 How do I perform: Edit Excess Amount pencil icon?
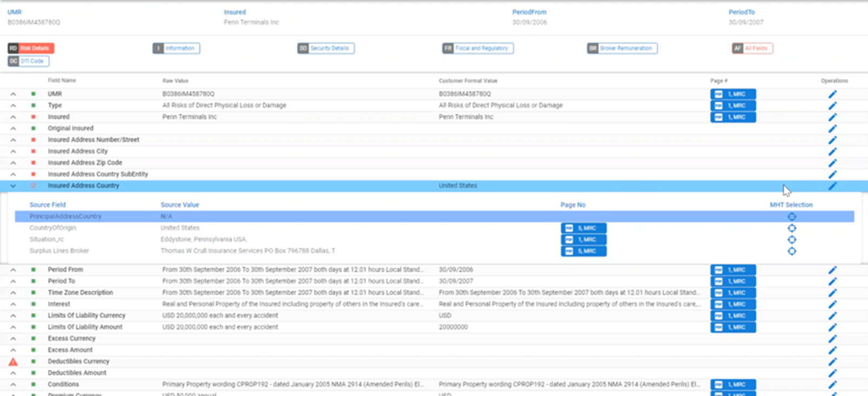832,350
